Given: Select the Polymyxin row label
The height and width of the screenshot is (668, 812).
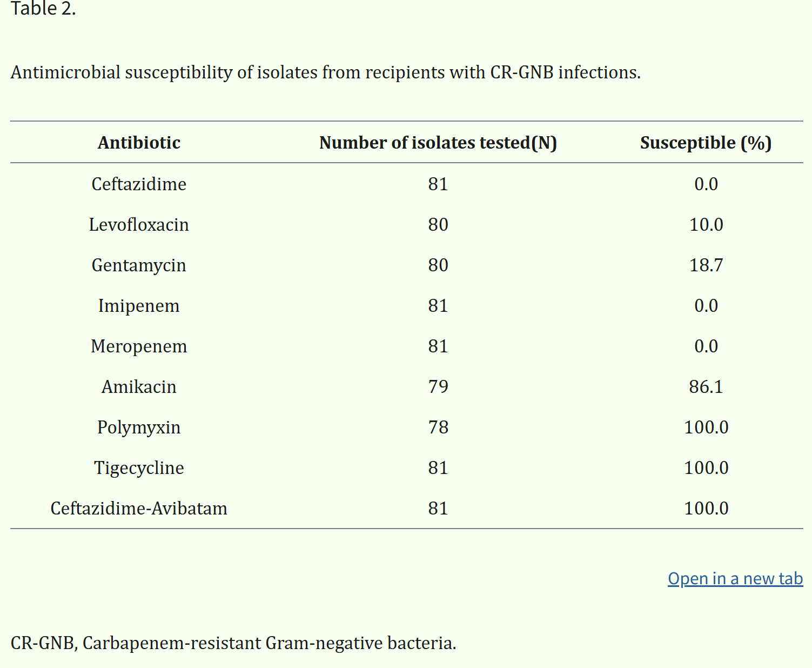Looking at the screenshot, I should 139,427.
